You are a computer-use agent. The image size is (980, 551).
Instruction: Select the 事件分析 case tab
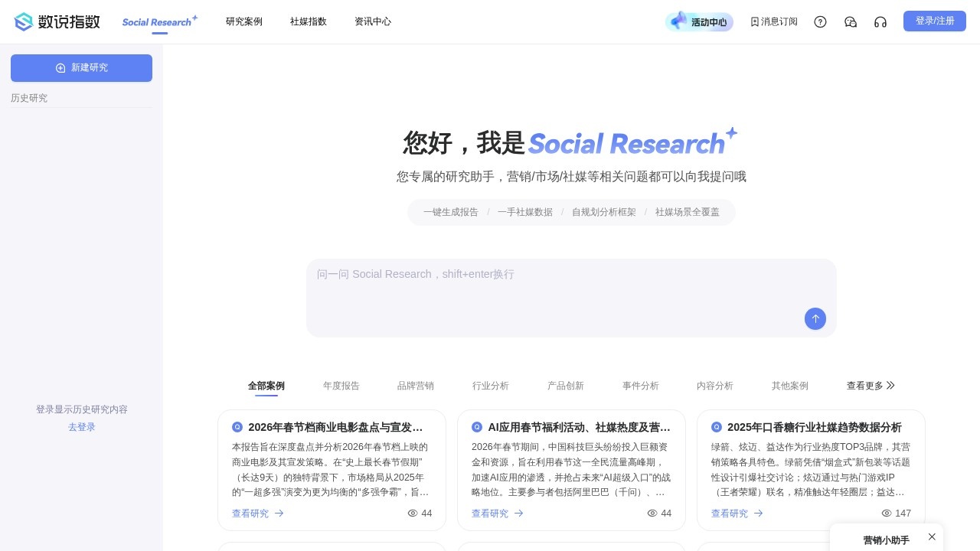point(641,386)
